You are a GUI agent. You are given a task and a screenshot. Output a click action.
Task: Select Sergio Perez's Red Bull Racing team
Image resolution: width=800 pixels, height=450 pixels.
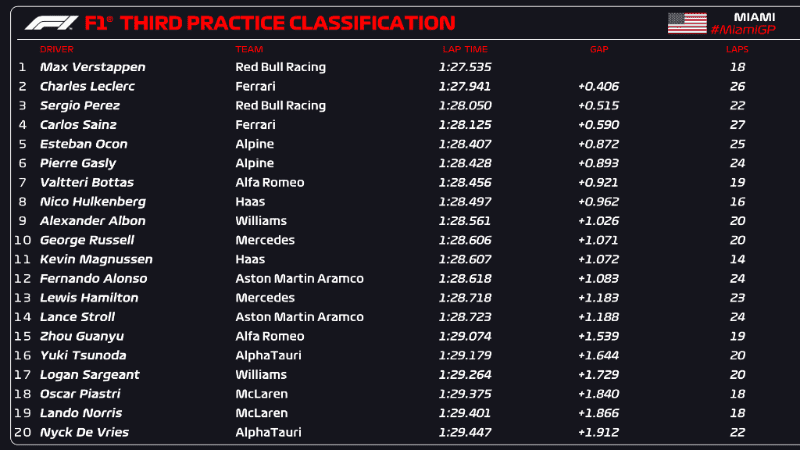(x=280, y=105)
